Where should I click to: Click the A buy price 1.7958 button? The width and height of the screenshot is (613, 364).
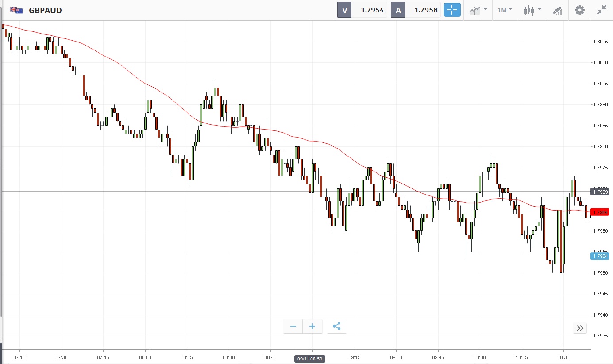416,10
